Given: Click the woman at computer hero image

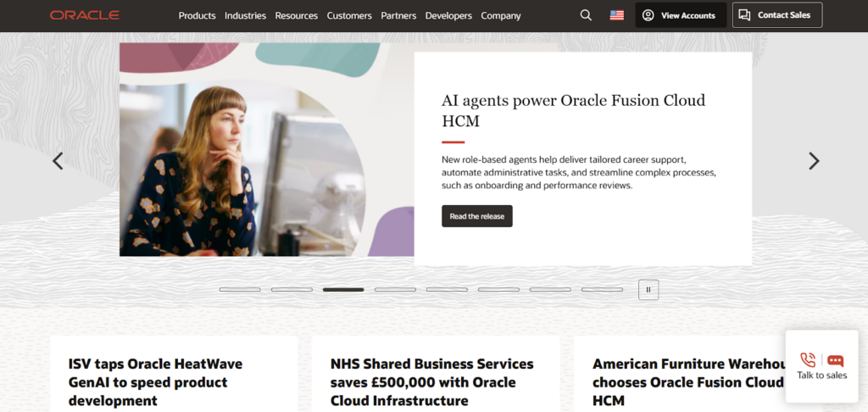Looking at the screenshot, I should point(267,149).
